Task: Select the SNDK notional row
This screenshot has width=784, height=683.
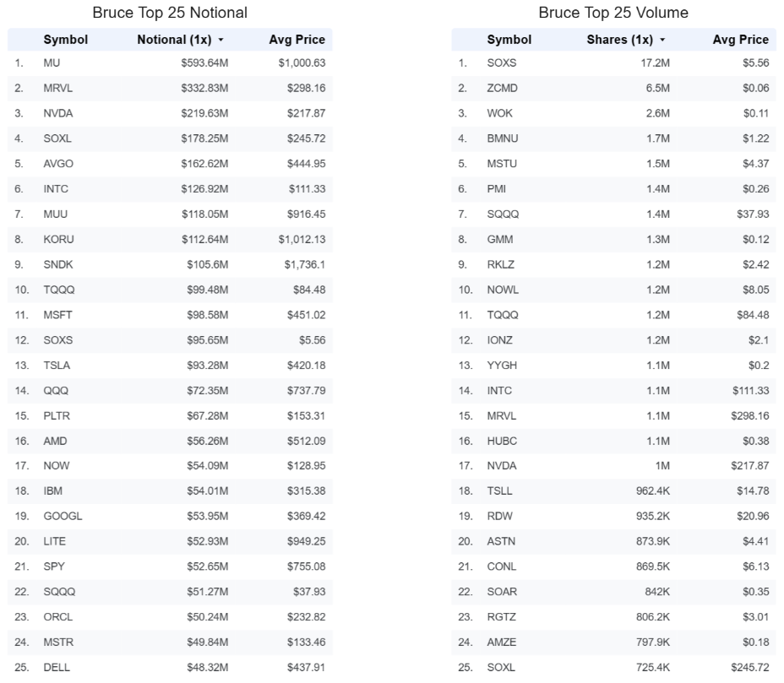Action: 170,264
